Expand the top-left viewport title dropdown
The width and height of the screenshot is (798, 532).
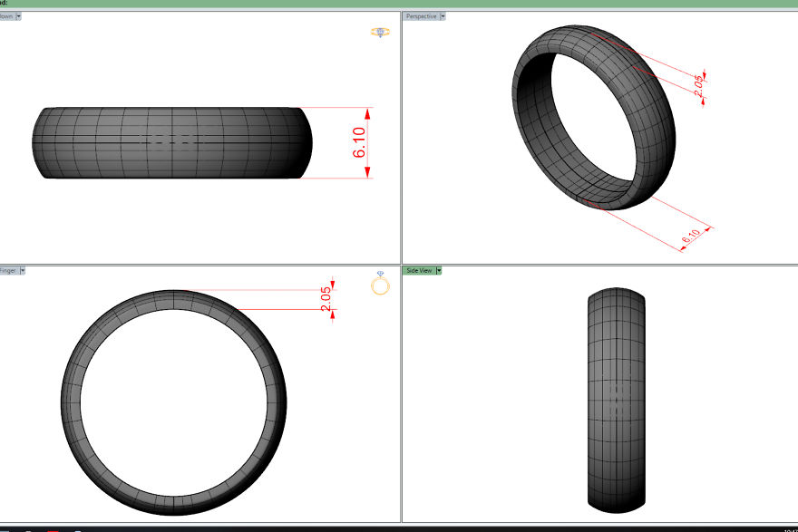[18, 15]
